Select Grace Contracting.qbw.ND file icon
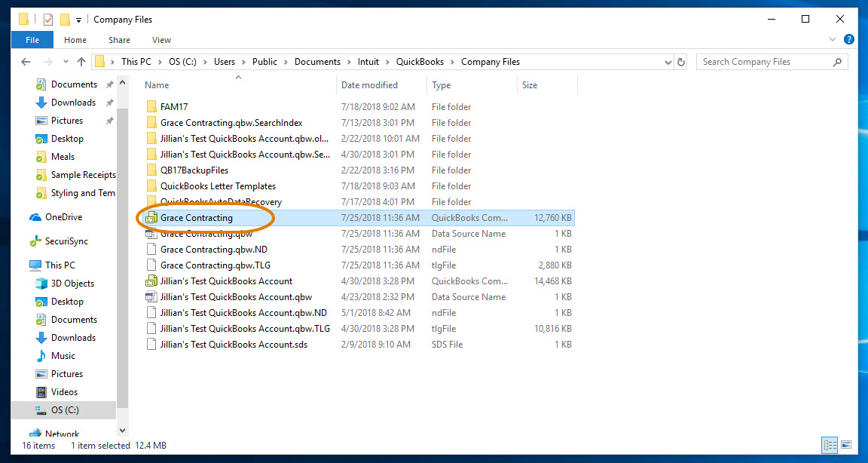The width and height of the screenshot is (868, 463). pyautogui.click(x=151, y=250)
